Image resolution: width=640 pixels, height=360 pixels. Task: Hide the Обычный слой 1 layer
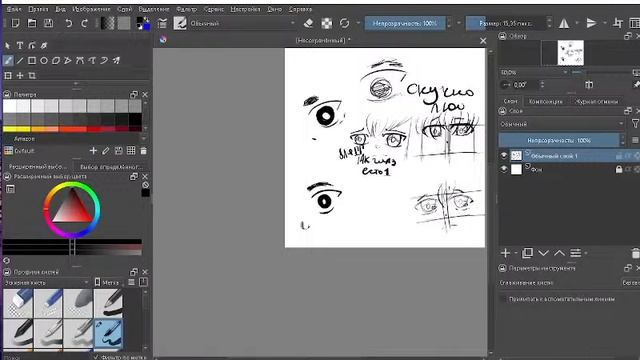tap(504, 156)
